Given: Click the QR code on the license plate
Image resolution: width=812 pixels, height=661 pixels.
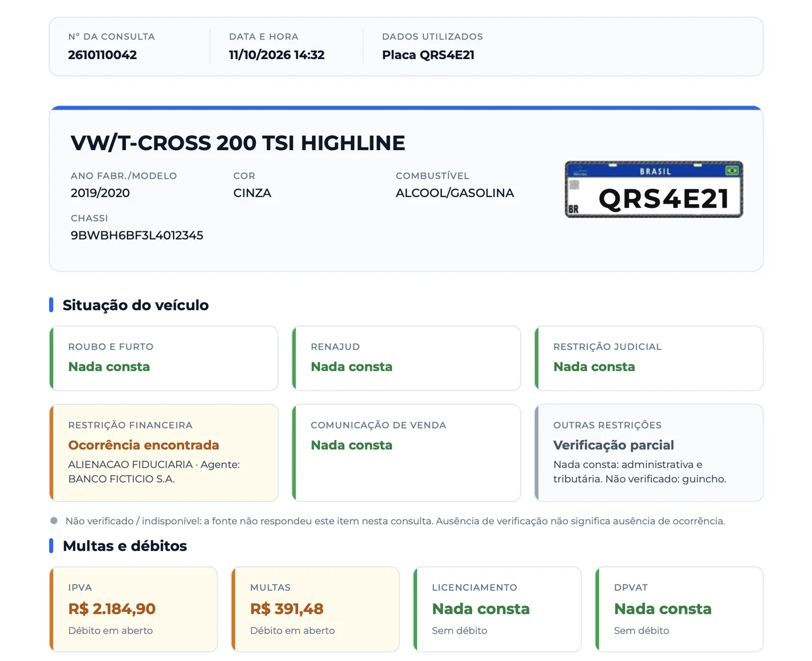Looking at the screenshot, I should [x=574, y=185].
